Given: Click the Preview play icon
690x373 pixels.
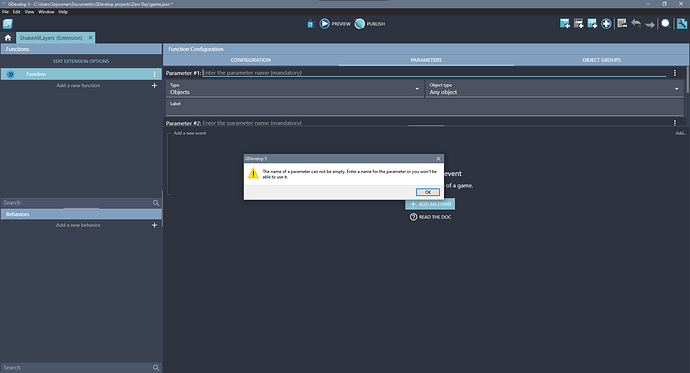Looking at the screenshot, I should coord(324,24).
